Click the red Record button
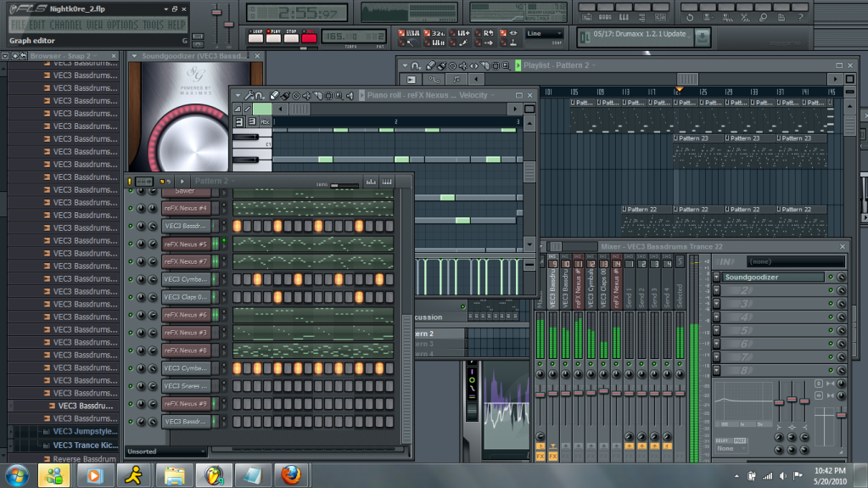Screen dimensions: 868x488 point(309,37)
